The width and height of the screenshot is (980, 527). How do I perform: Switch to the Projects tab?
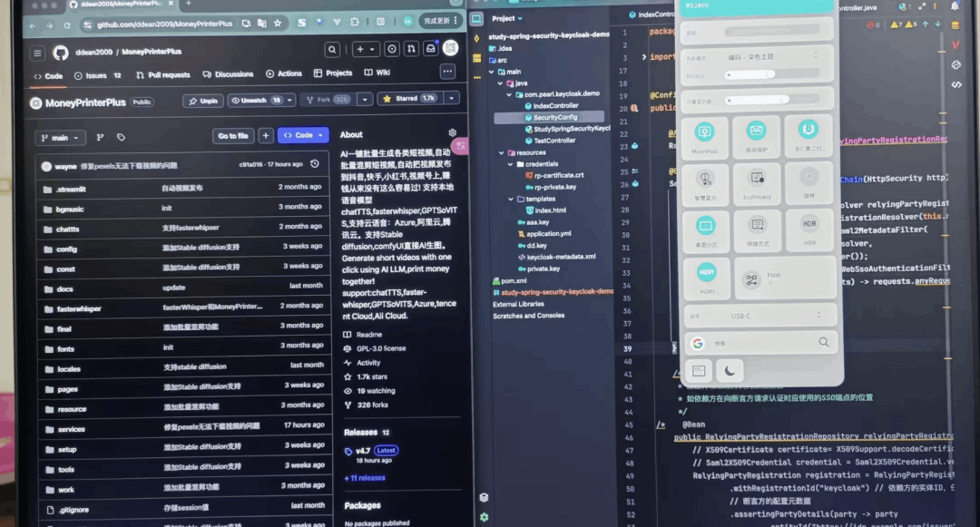[333, 73]
